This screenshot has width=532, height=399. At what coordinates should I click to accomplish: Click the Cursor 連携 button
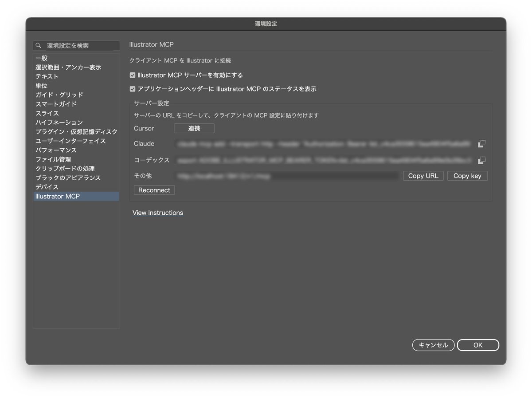pyautogui.click(x=194, y=128)
